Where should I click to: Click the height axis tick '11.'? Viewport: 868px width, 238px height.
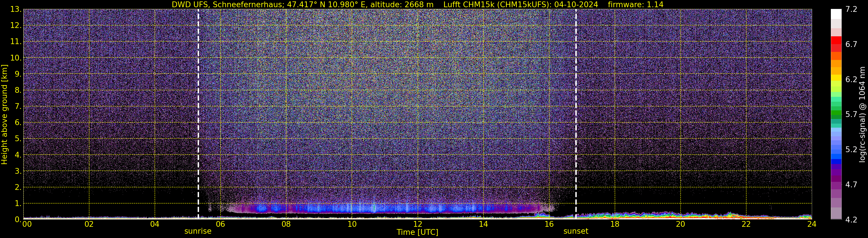[16, 42]
